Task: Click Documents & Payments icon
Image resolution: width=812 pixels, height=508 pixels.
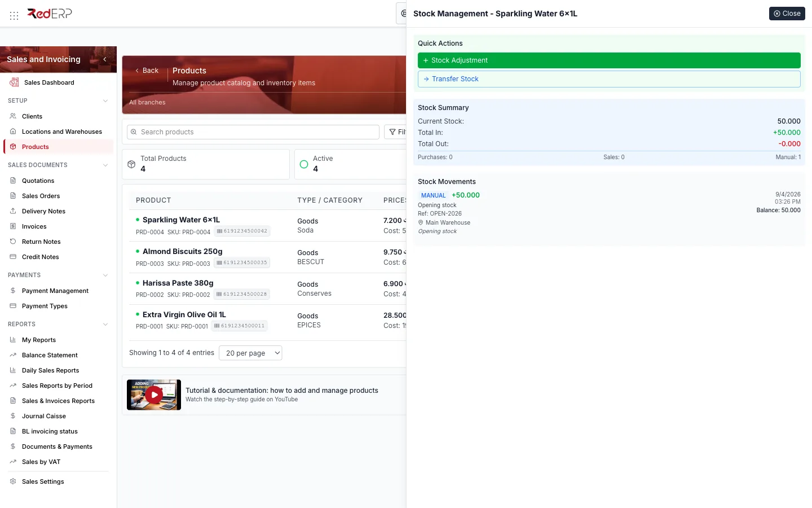Action: 13,446
